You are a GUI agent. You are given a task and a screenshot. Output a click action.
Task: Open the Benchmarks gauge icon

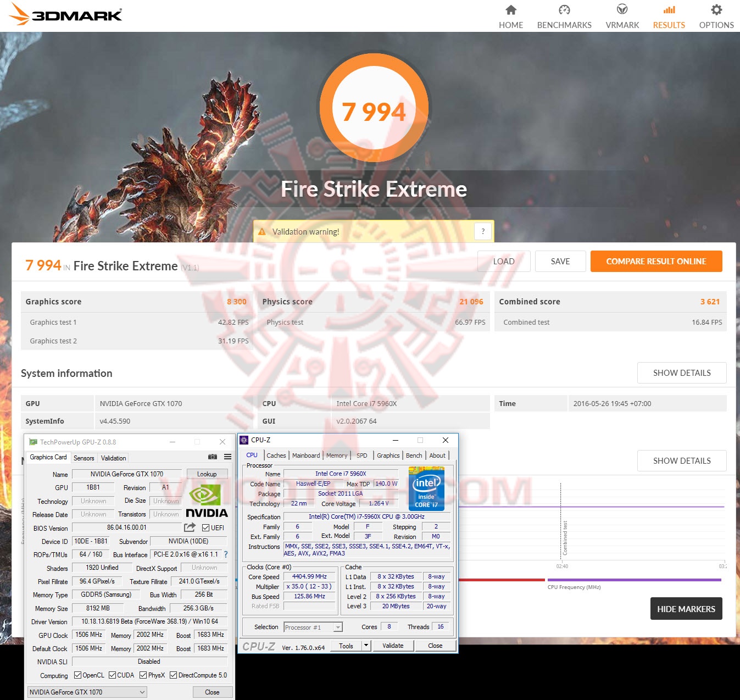[564, 10]
